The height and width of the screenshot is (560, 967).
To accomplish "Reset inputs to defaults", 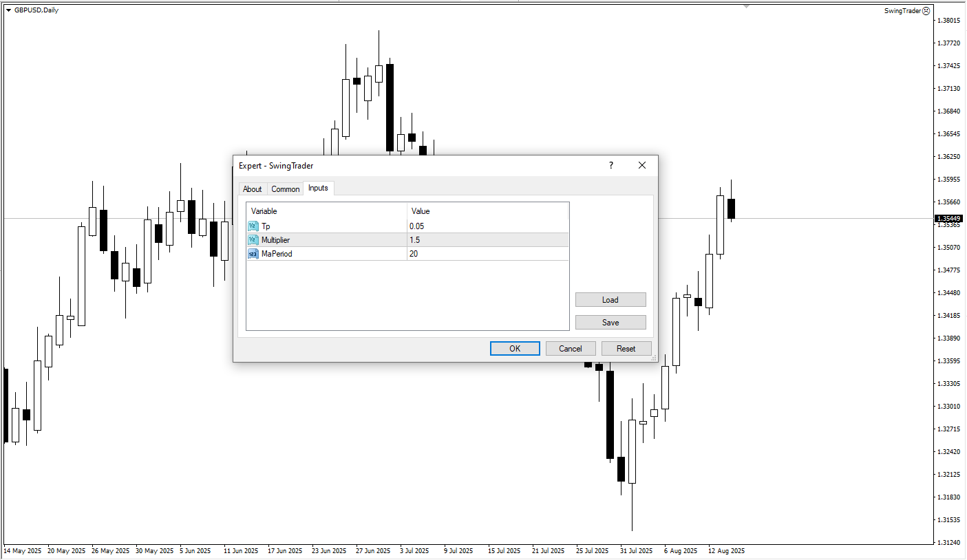I will pyautogui.click(x=626, y=349).
